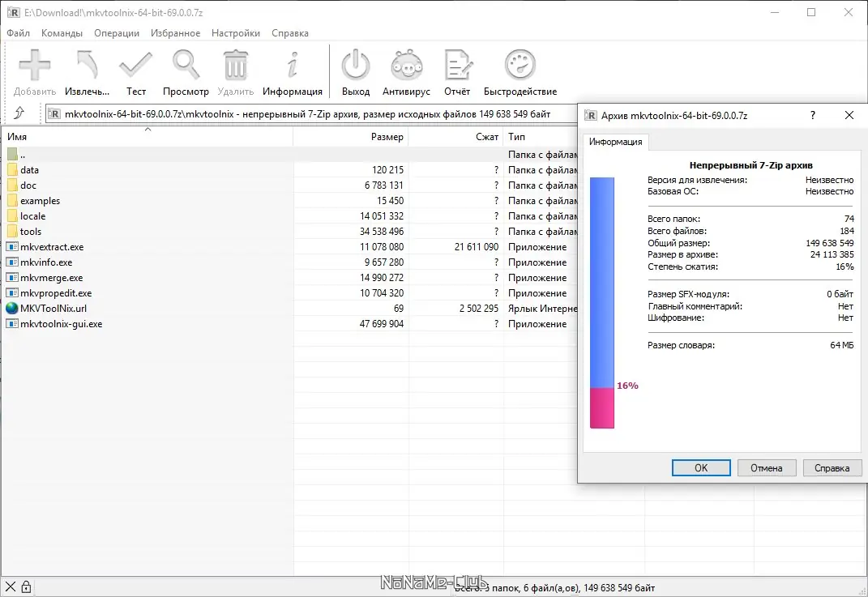The image size is (868, 597).
Task: Click size 47 699 904 of mkvtoolnix-gui.exe
Action: point(382,324)
